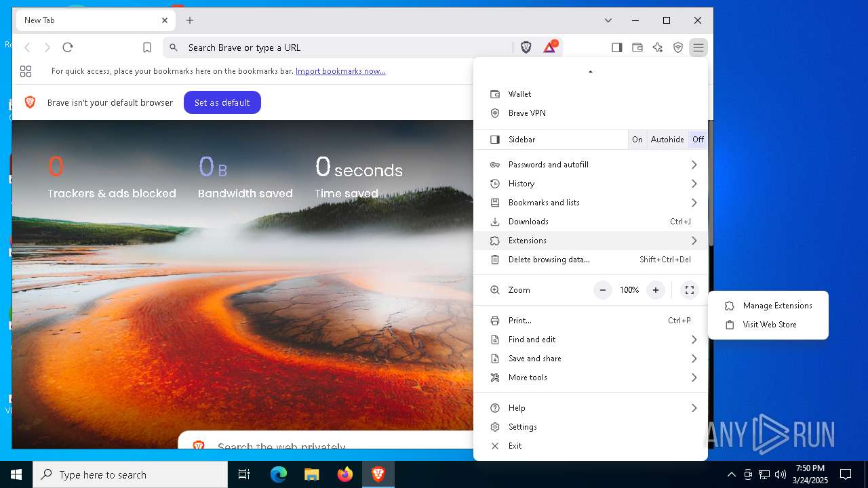Image resolution: width=868 pixels, height=488 pixels.
Task: Click the Trackers & ads blocked stat
Action: (112, 176)
